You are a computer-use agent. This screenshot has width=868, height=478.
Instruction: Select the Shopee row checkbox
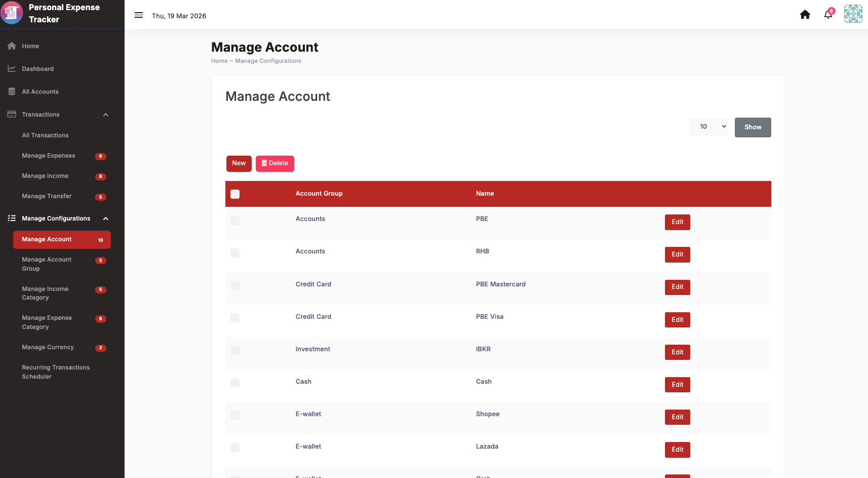(235, 415)
